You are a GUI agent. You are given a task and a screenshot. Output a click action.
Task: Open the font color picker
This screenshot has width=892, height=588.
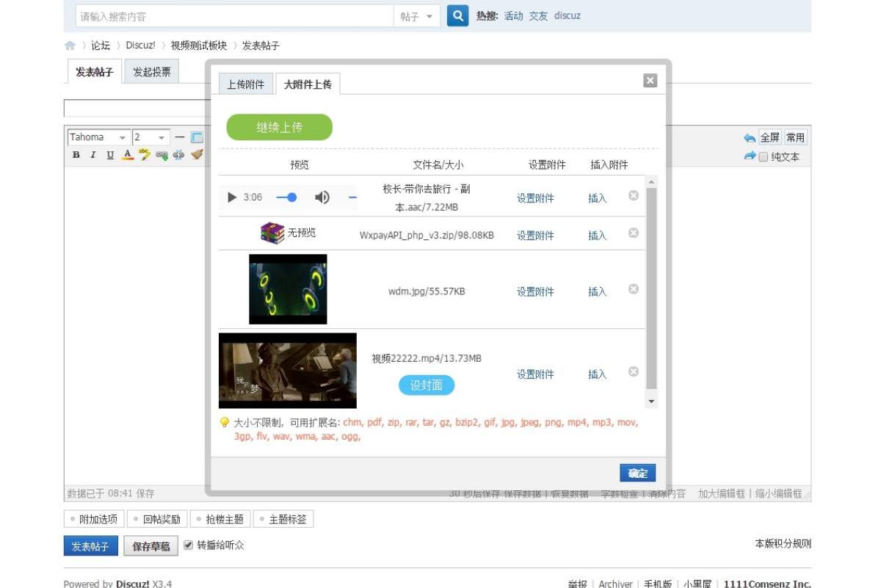[128, 155]
